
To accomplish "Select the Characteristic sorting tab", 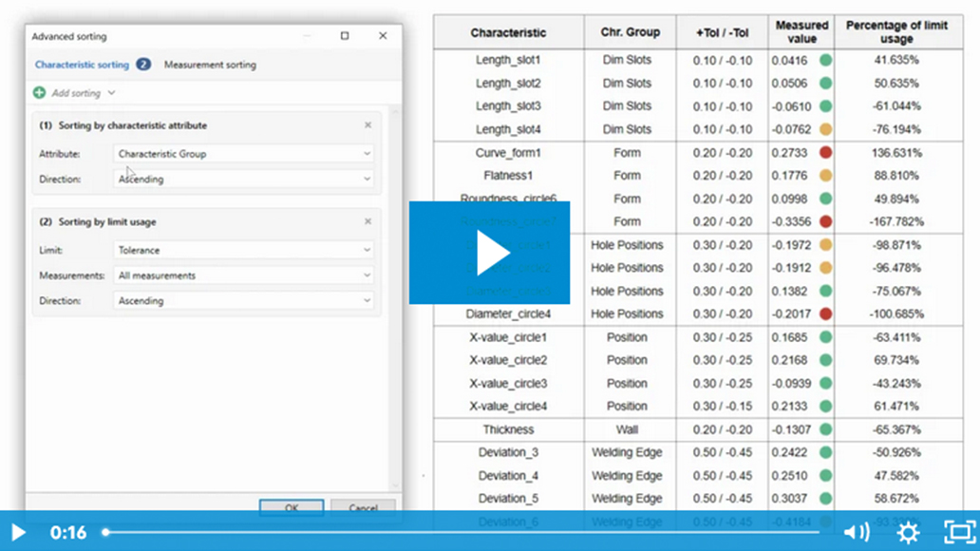I will coord(82,65).
